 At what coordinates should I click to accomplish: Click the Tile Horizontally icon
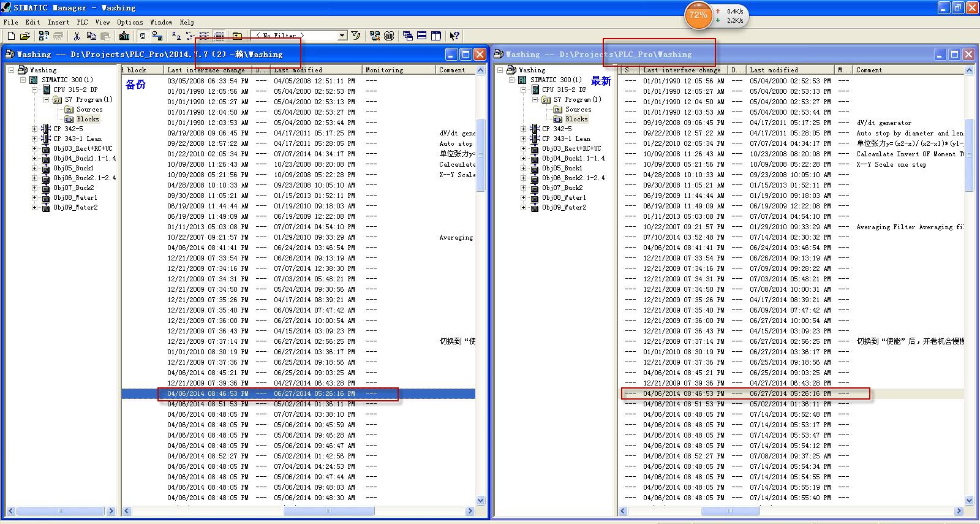pos(422,36)
